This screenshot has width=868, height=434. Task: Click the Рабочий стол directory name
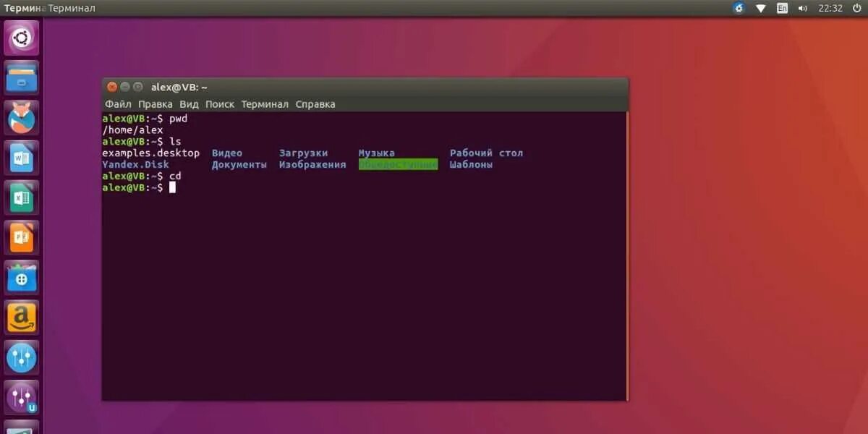click(x=486, y=153)
